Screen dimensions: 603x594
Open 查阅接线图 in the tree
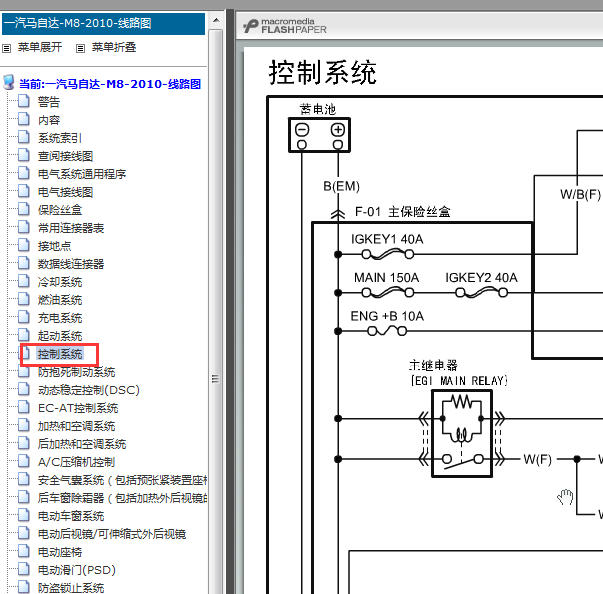coord(65,156)
